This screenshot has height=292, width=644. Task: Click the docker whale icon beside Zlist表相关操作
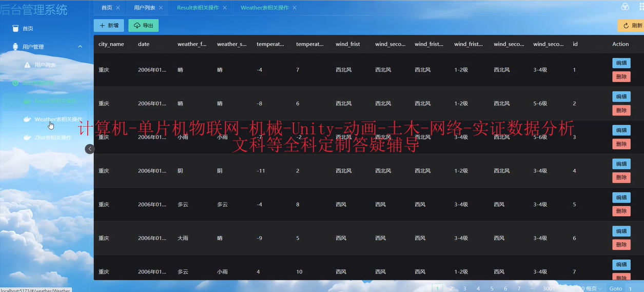click(x=27, y=138)
